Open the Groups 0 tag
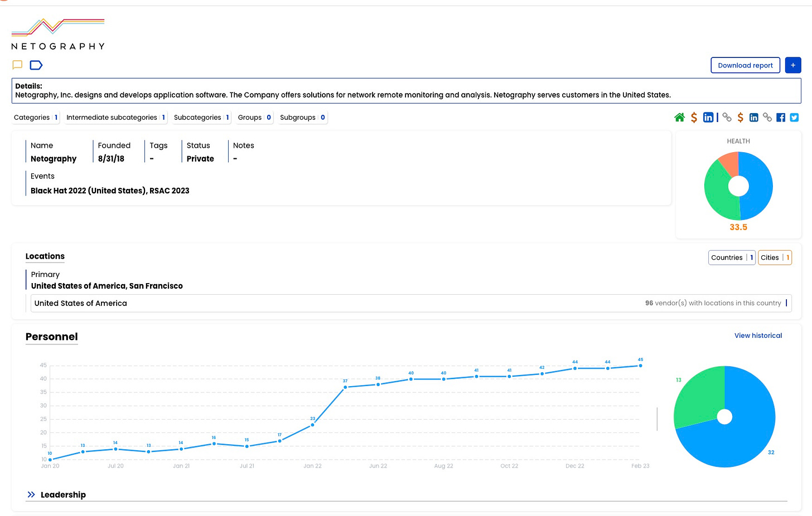812x516 pixels. point(254,118)
